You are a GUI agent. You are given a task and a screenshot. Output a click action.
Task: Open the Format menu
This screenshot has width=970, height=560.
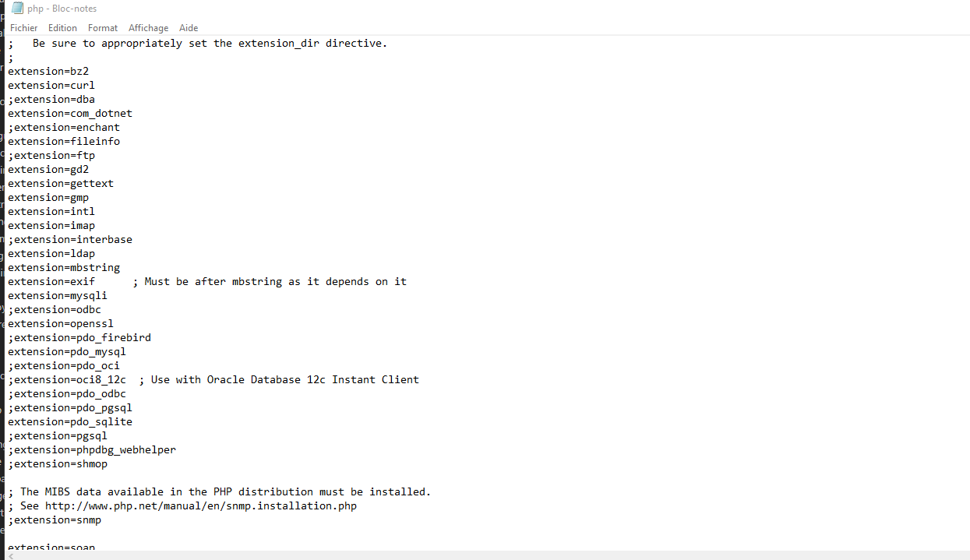[x=103, y=27]
